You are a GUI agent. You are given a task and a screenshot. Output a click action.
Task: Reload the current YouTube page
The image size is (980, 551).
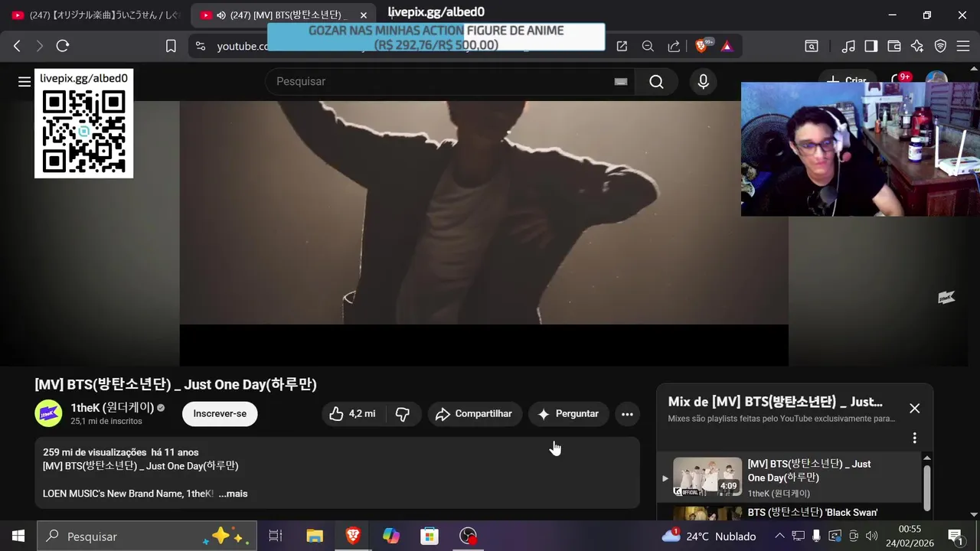[63, 46]
